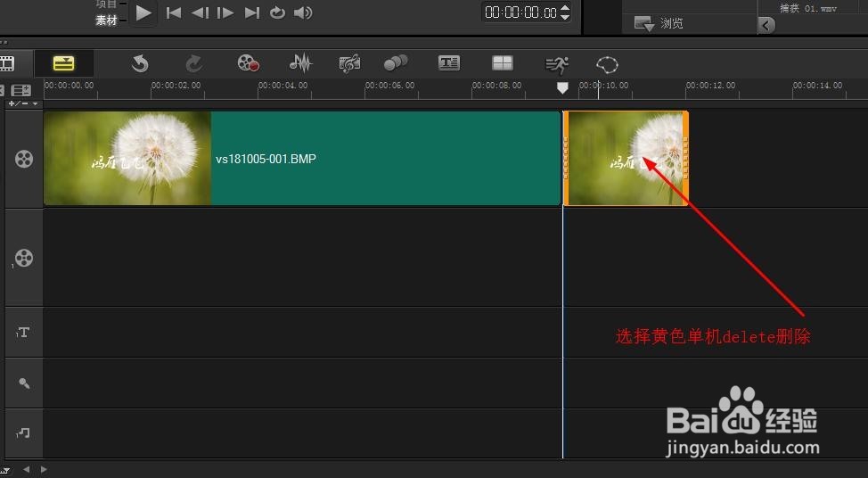
Task: Click ruler mark 00:00:08.00
Action: click(496, 86)
